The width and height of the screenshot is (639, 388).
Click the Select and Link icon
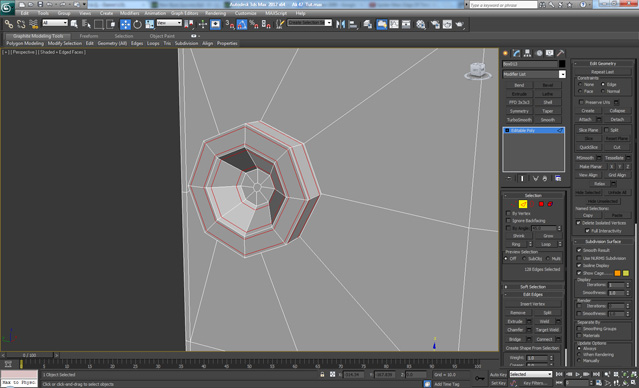[9, 24]
